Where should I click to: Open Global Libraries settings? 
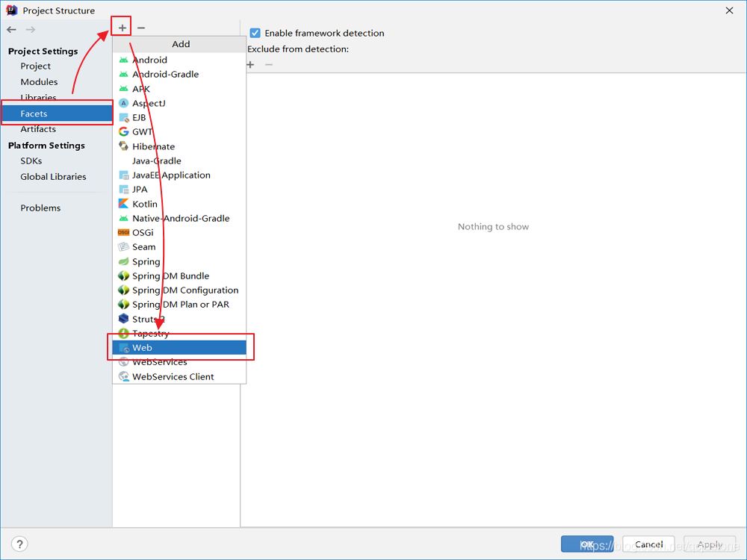(53, 177)
